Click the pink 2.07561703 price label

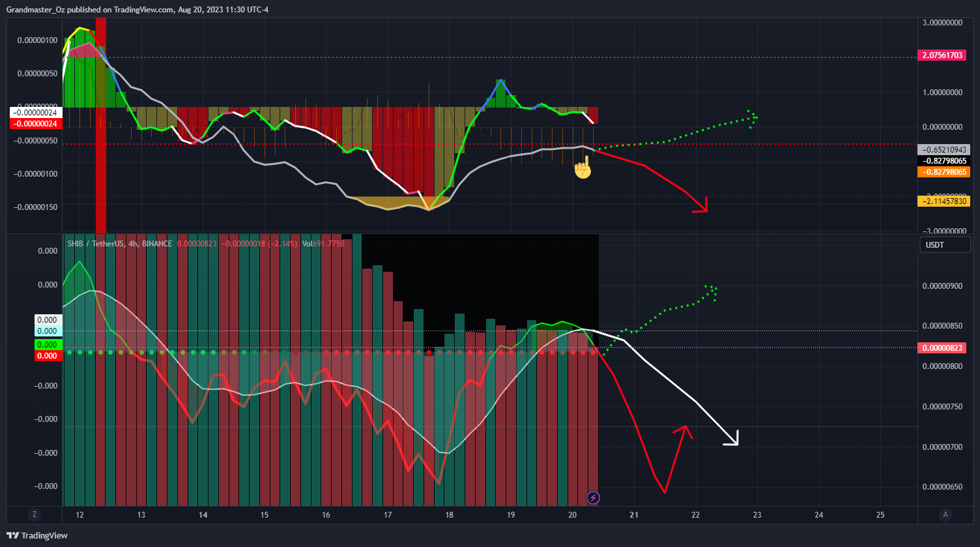pyautogui.click(x=944, y=55)
